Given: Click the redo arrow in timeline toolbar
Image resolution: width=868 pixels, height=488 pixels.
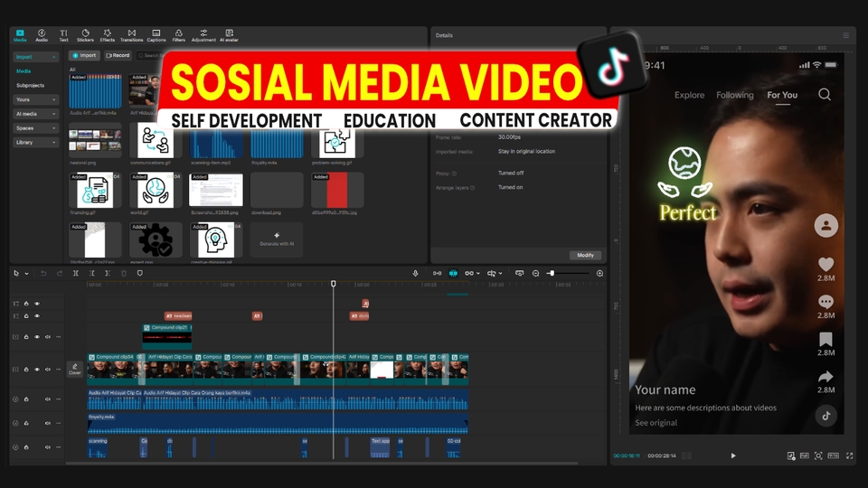Looking at the screenshot, I should point(60,273).
